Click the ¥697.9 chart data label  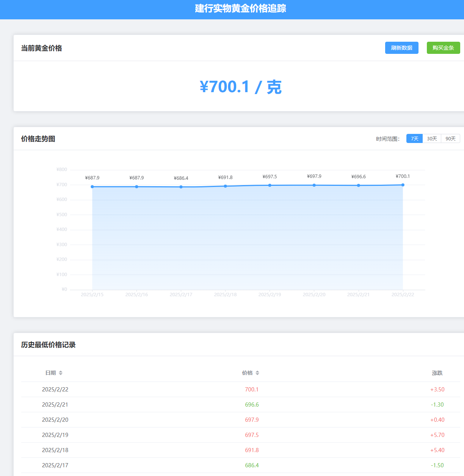[x=314, y=176]
